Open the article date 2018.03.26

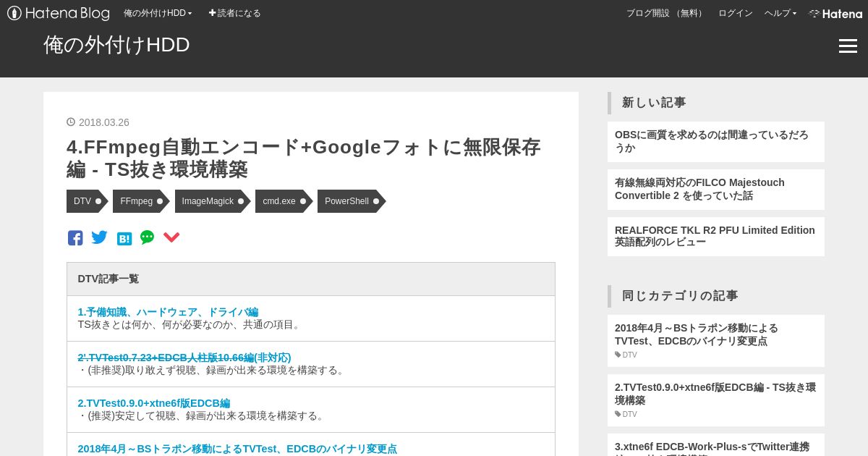pos(103,122)
